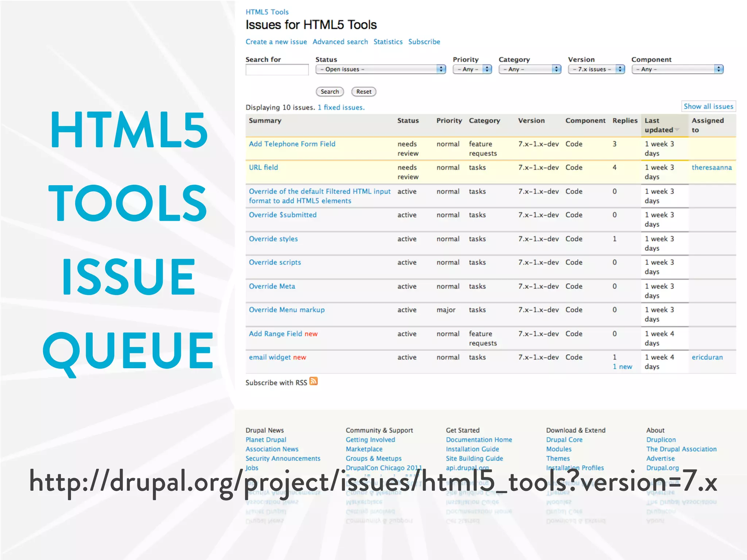Open the URL field issue
Viewport: 747px width, 560px height.
[x=263, y=167]
